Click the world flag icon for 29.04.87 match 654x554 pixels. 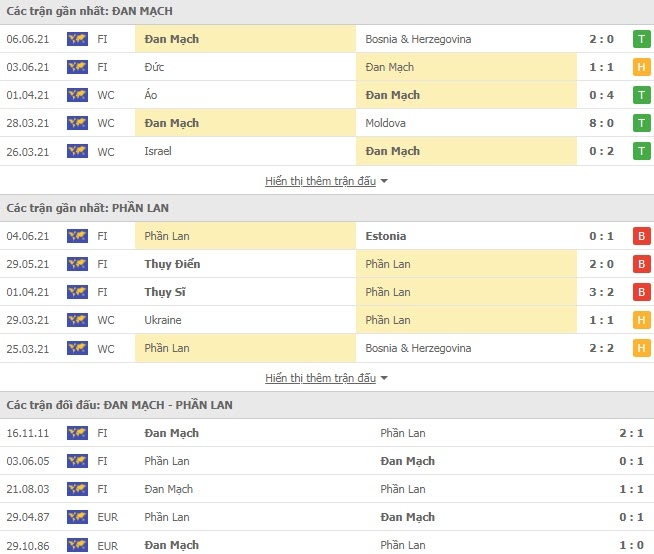[x=77, y=517]
